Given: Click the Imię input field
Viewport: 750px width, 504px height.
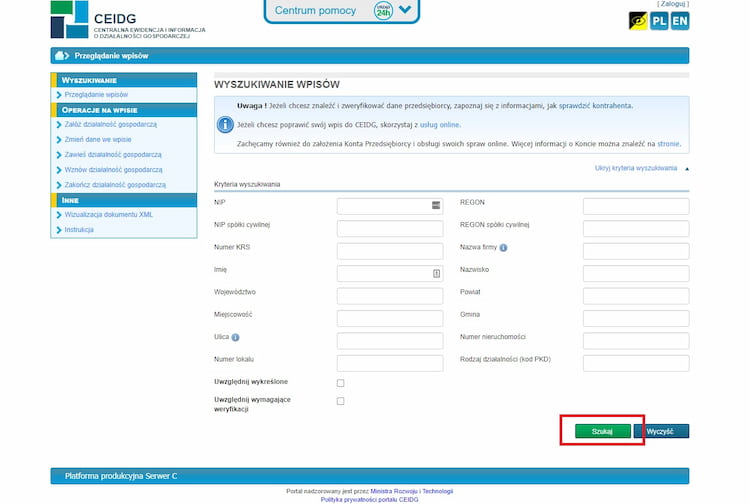Looking at the screenshot, I should [x=389, y=274].
